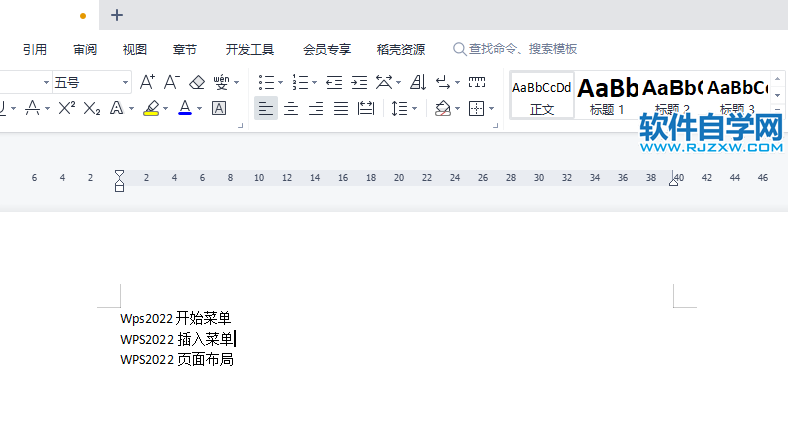The width and height of the screenshot is (788, 440).
Task: Open the 会员专享 tab
Action: click(327, 49)
